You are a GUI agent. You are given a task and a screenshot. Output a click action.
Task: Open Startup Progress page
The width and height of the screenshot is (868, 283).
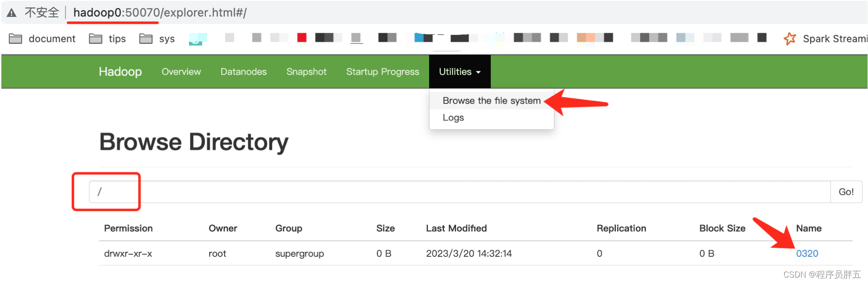[382, 71]
